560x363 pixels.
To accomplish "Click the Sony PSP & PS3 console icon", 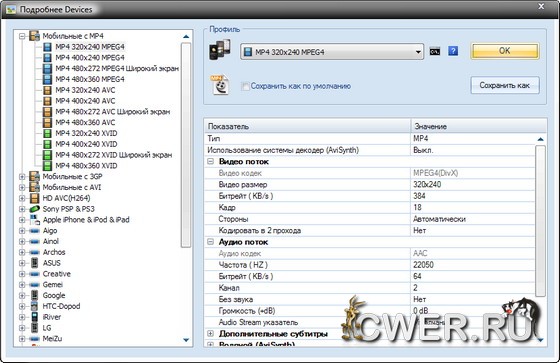I will [x=34, y=209].
